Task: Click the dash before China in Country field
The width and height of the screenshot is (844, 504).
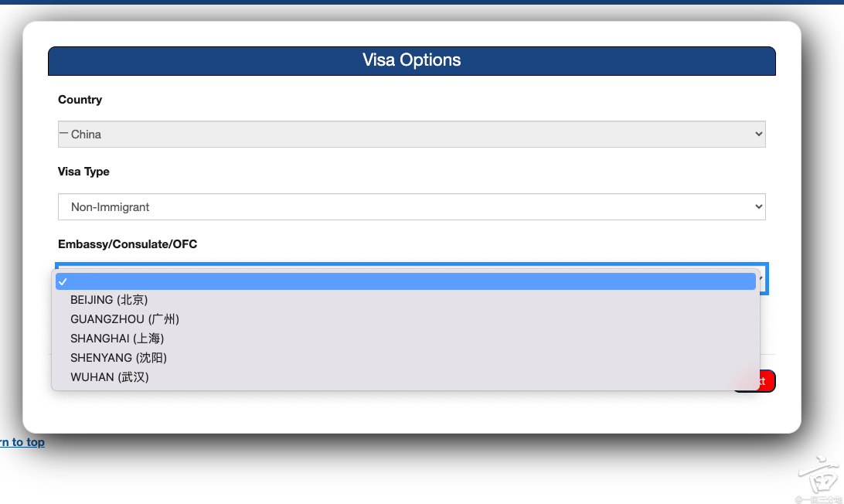Action: pos(63,134)
